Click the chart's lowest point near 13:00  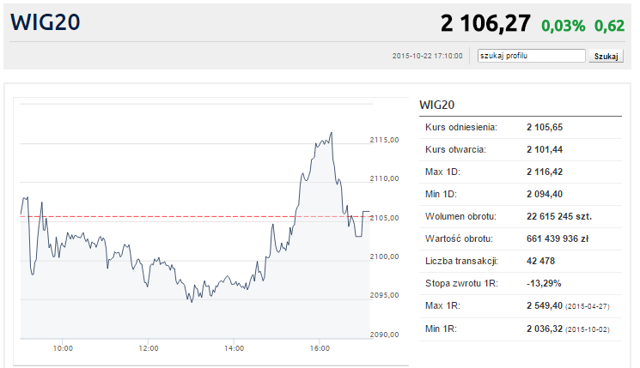pyautogui.click(x=192, y=301)
